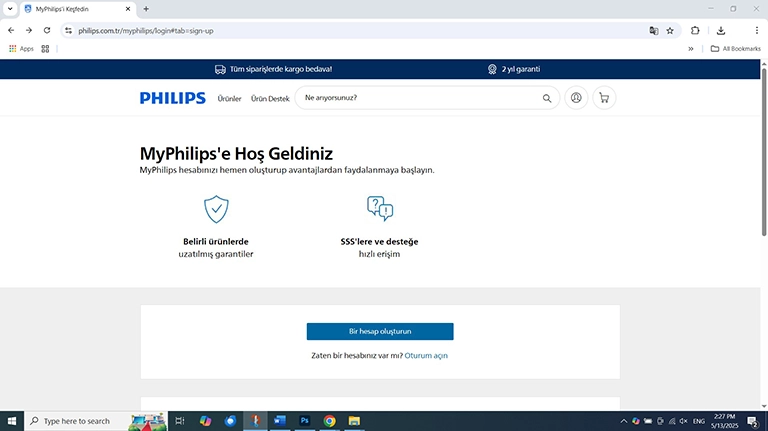Click the muted volume tray icon

[x=684, y=421]
